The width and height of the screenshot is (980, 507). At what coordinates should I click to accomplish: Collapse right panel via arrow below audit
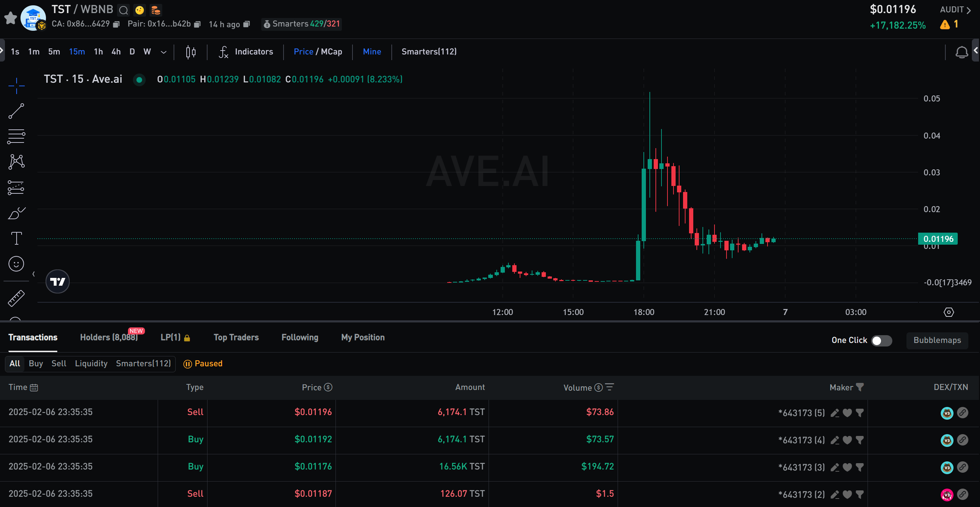(x=976, y=50)
